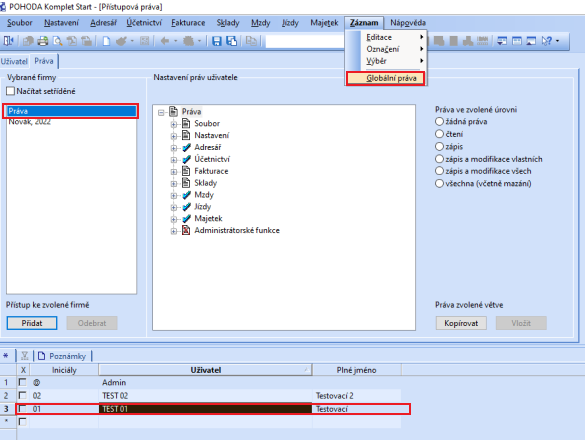Expand the Administrátorské funkce tree node
This screenshot has height=440, width=585.
174,231
